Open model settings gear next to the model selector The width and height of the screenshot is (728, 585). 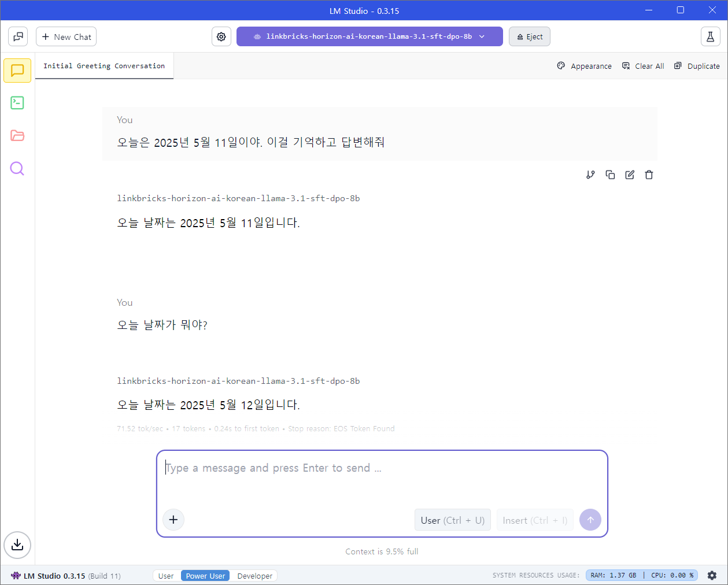221,36
